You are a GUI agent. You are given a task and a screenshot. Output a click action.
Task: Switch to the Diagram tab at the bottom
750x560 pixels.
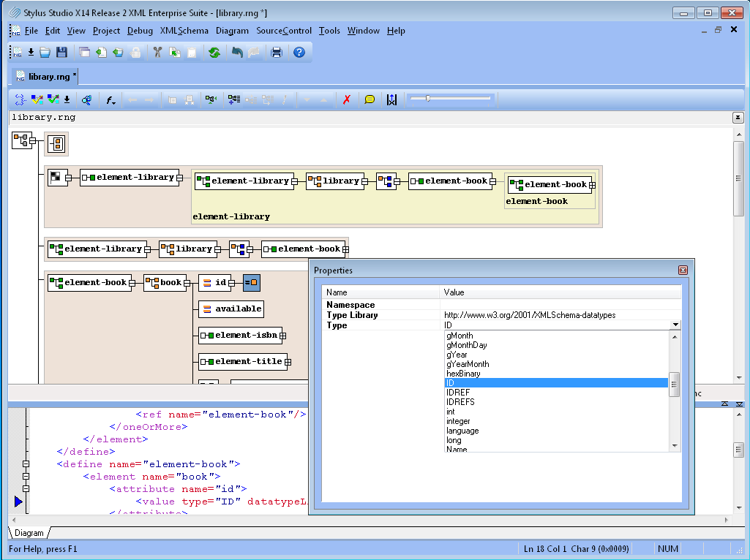click(x=29, y=533)
